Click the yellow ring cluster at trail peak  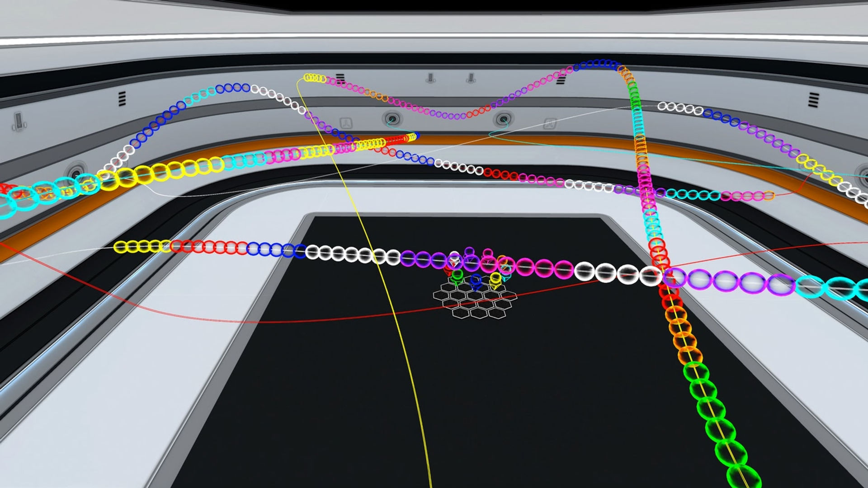point(315,78)
